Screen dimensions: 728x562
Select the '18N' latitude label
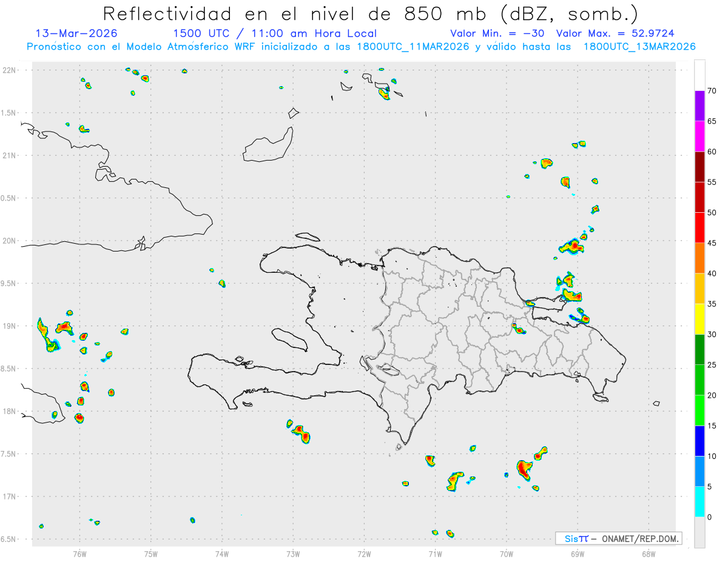(x=9, y=411)
